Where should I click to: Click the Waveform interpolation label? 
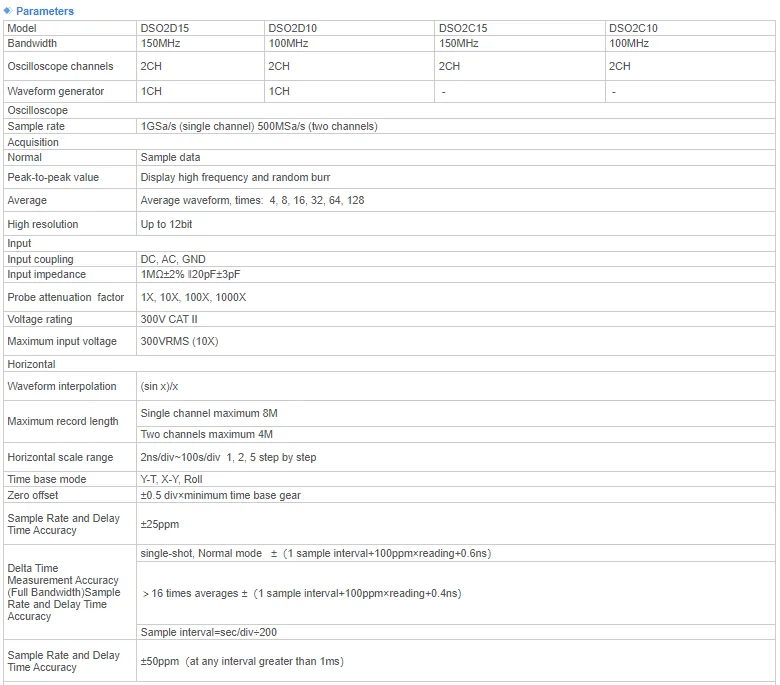62,386
